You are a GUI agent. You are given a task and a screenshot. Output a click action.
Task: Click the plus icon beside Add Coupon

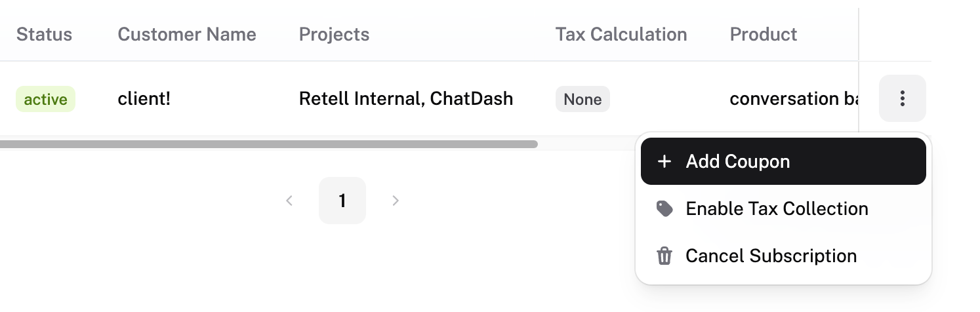click(x=664, y=161)
